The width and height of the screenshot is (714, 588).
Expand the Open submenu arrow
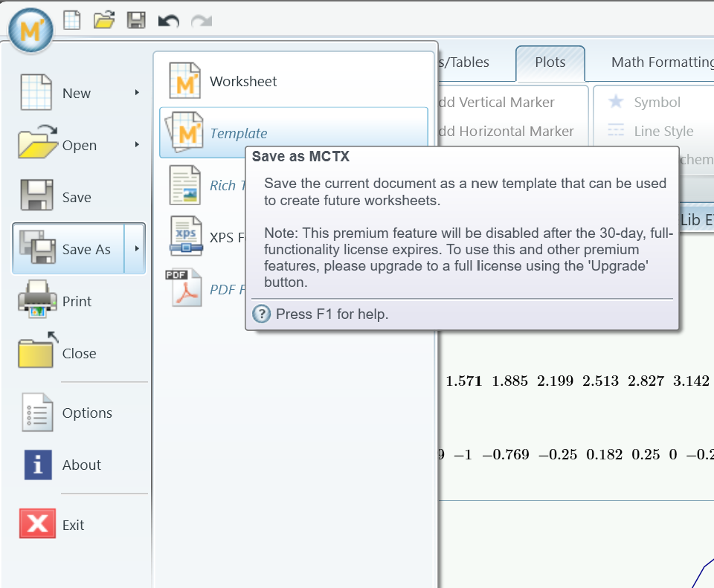coord(137,145)
